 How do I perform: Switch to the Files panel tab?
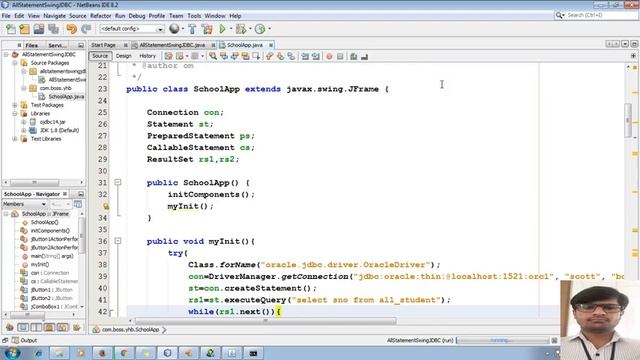click(31, 45)
